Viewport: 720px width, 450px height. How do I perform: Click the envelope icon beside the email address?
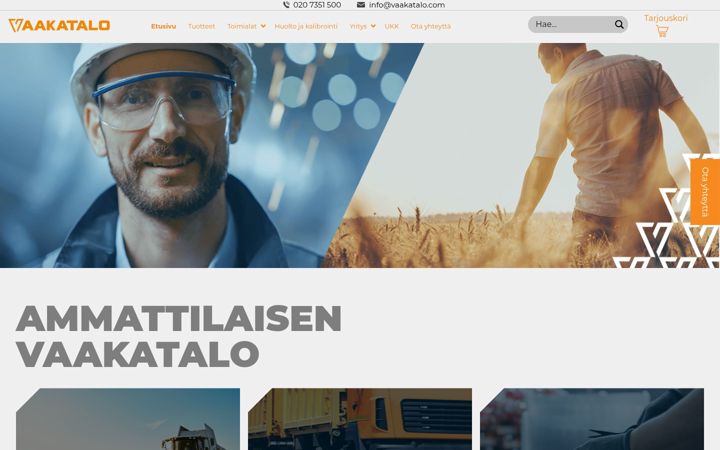coord(361,5)
